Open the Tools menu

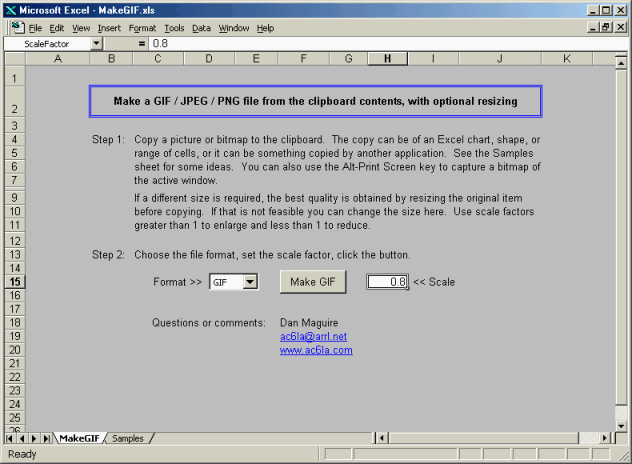(x=174, y=28)
